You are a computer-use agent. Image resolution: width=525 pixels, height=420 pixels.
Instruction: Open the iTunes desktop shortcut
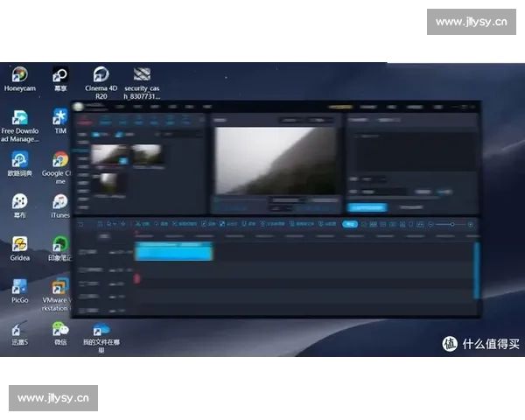(x=60, y=202)
